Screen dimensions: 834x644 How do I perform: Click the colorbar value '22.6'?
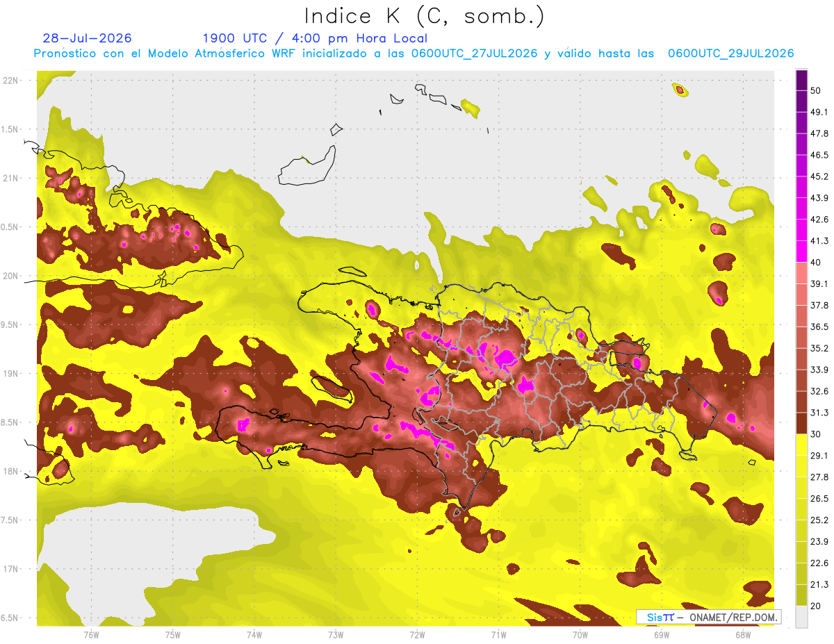click(819, 563)
